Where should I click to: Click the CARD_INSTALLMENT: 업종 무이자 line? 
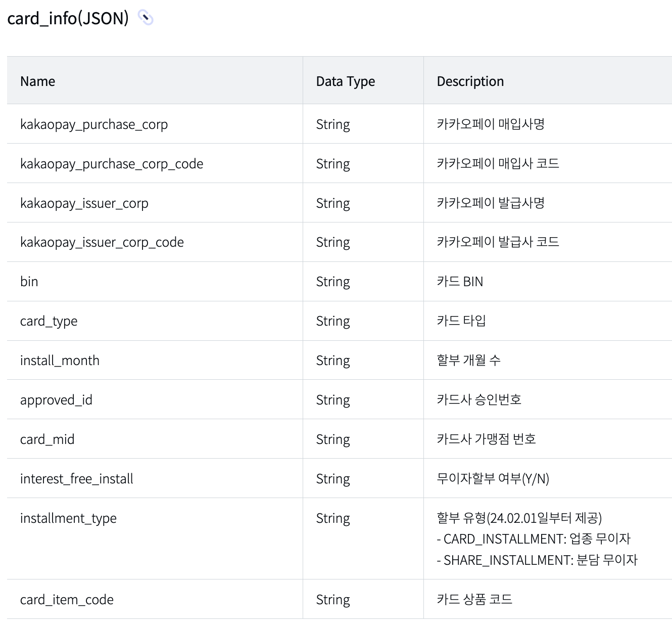click(534, 539)
